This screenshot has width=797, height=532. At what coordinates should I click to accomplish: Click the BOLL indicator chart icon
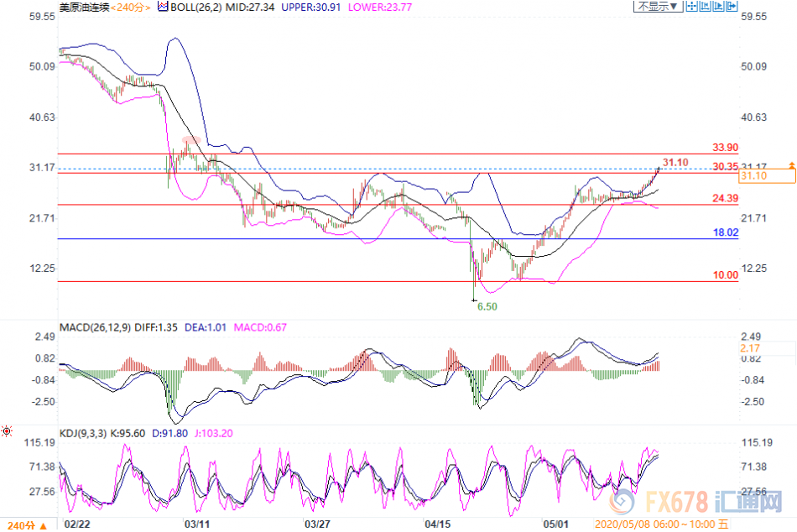163,7
